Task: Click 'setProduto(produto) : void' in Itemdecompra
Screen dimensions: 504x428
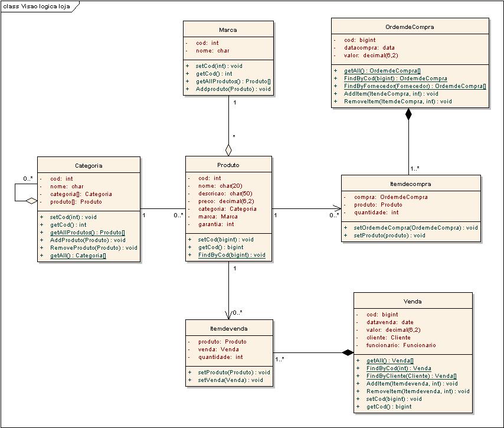Action: point(390,236)
